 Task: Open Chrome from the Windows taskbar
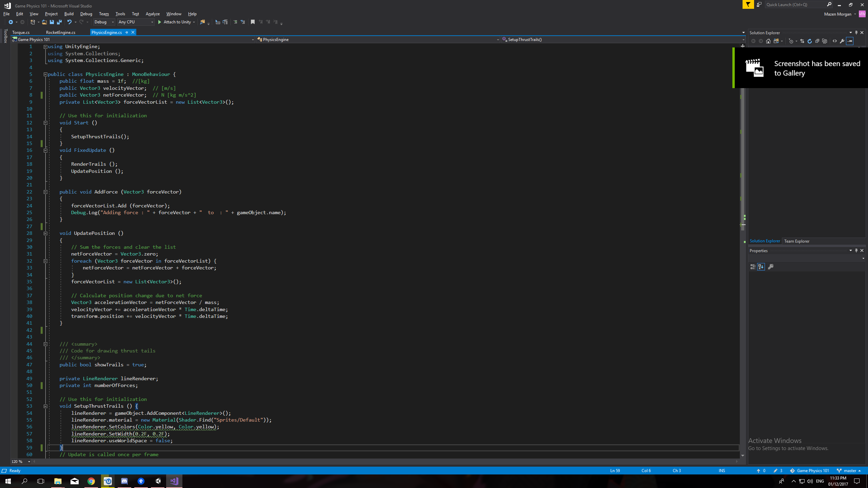[91, 481]
